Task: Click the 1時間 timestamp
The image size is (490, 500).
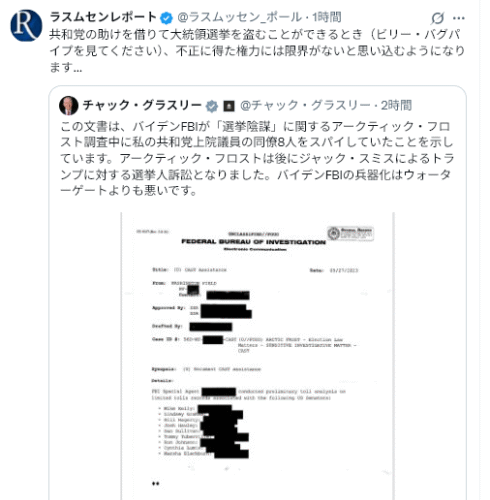Action: pyautogui.click(x=327, y=17)
